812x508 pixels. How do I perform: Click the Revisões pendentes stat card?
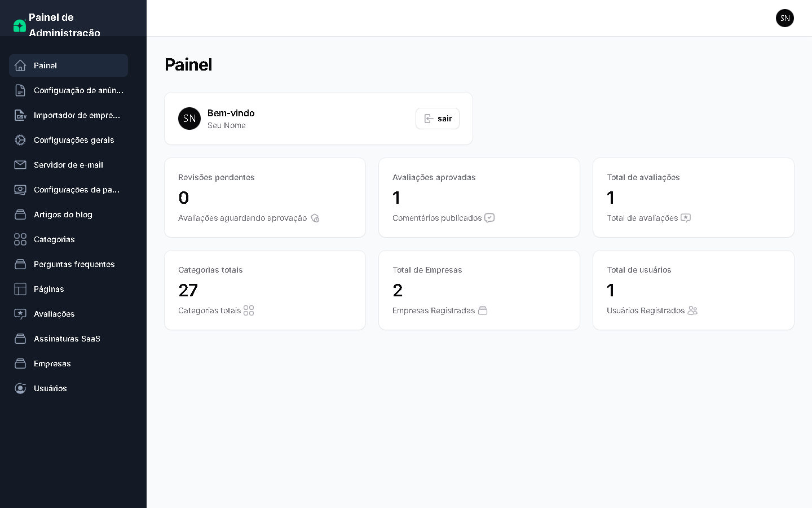[265, 198]
